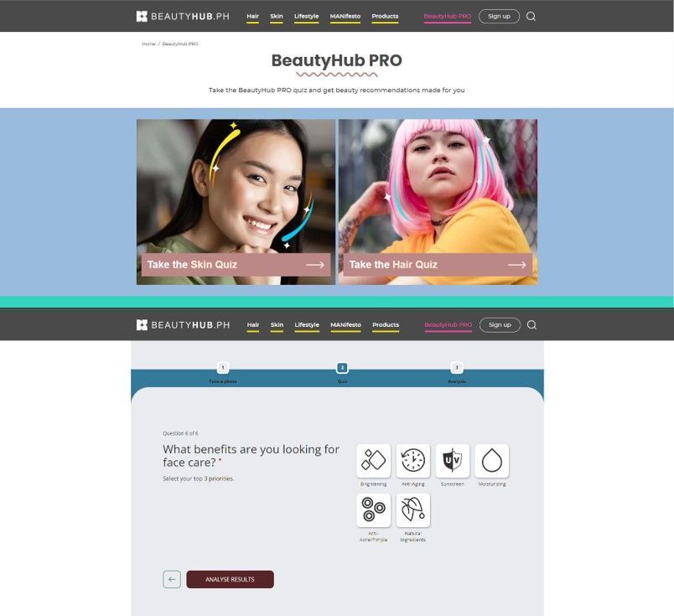
Task: Select the Anti-Aging clock icon
Action: 412,460
